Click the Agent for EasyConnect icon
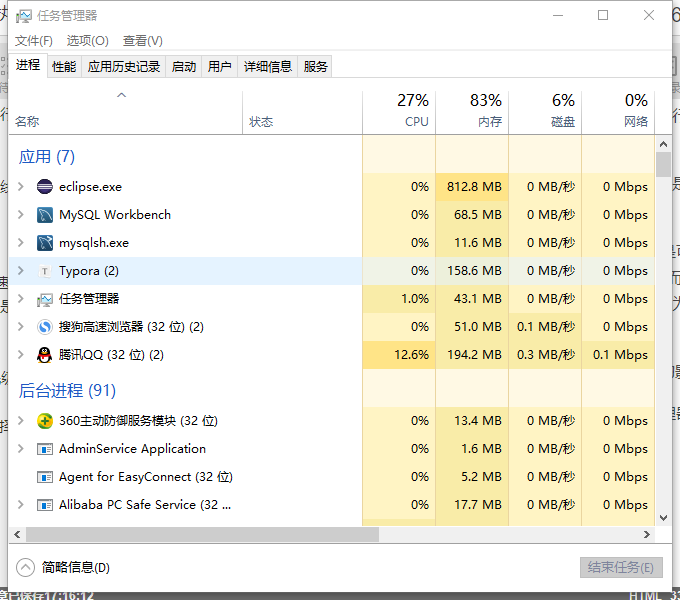Viewport: 680px width, 600px height. pyautogui.click(x=45, y=477)
